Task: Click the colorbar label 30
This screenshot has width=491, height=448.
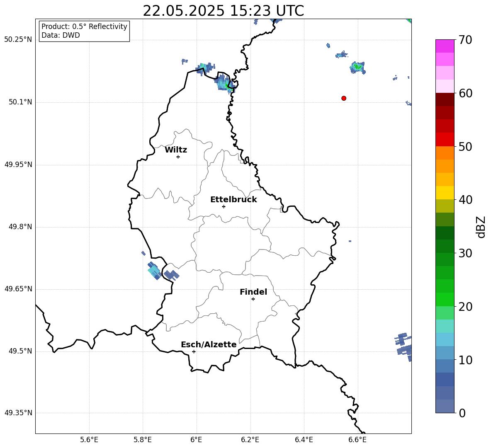Action: tap(465, 253)
